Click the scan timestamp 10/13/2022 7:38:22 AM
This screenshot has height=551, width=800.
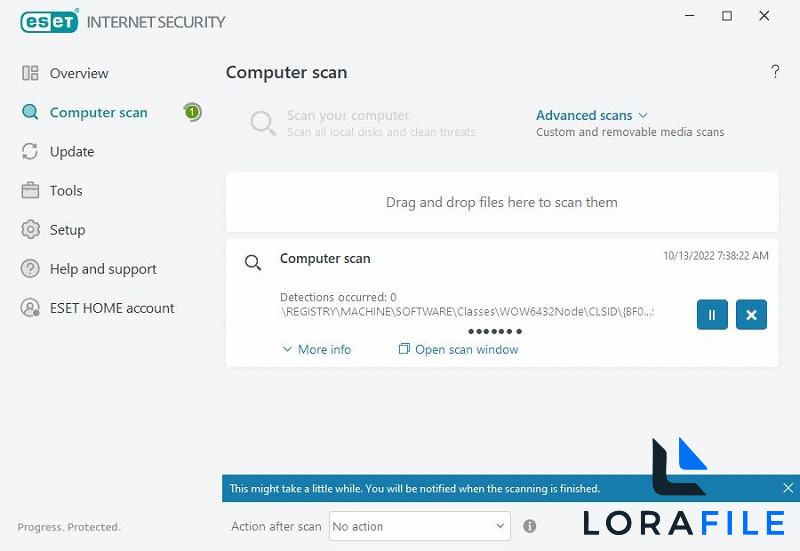[x=716, y=256]
